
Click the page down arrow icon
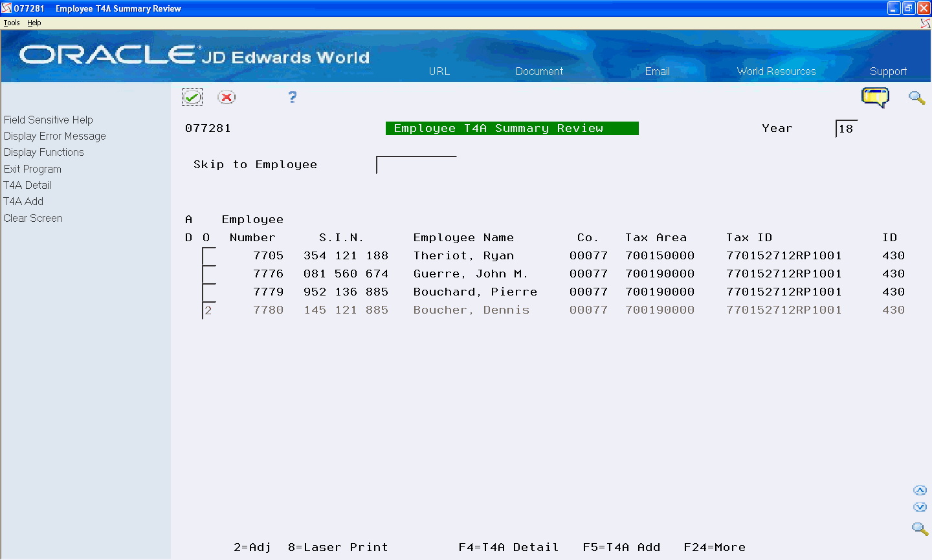click(x=920, y=507)
